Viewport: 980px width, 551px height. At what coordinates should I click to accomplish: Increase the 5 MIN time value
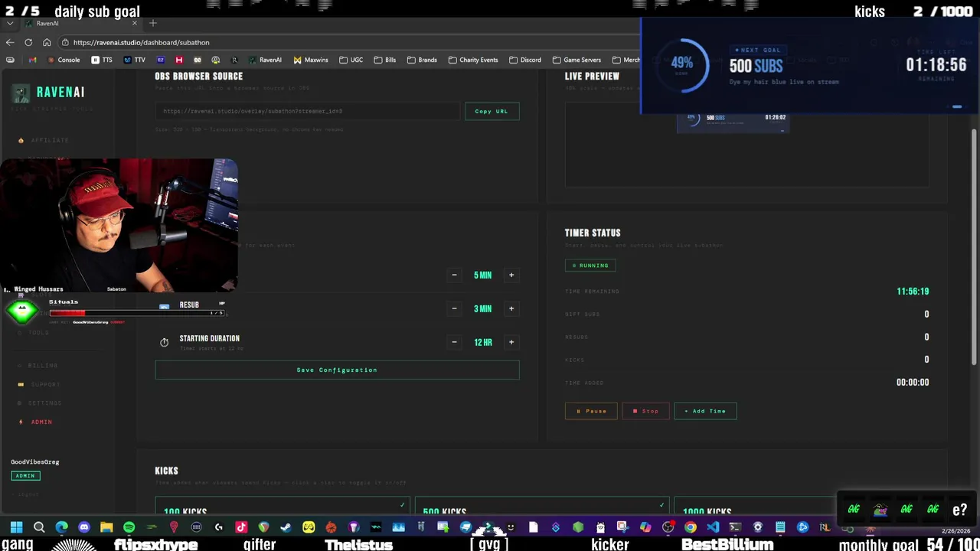click(x=511, y=275)
